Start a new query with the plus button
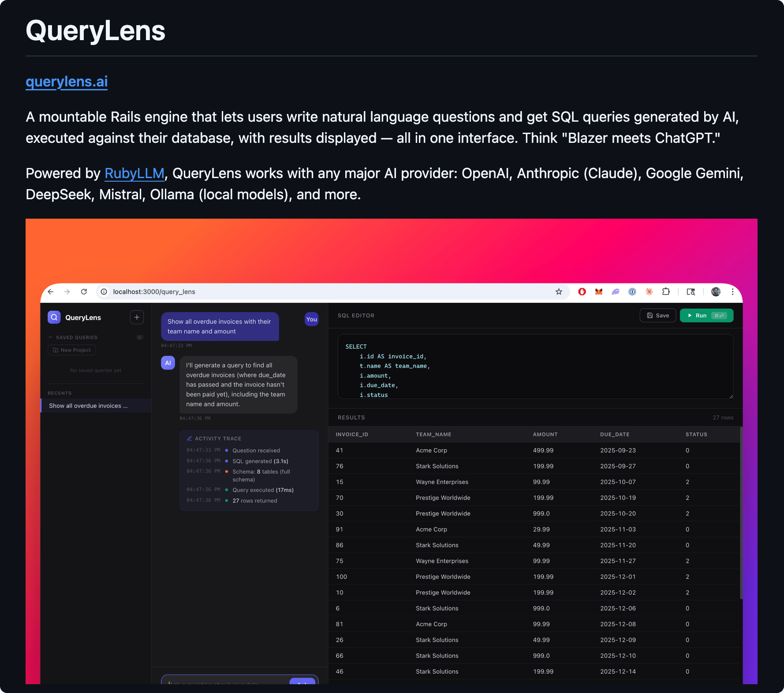The image size is (784, 693). [x=137, y=317]
